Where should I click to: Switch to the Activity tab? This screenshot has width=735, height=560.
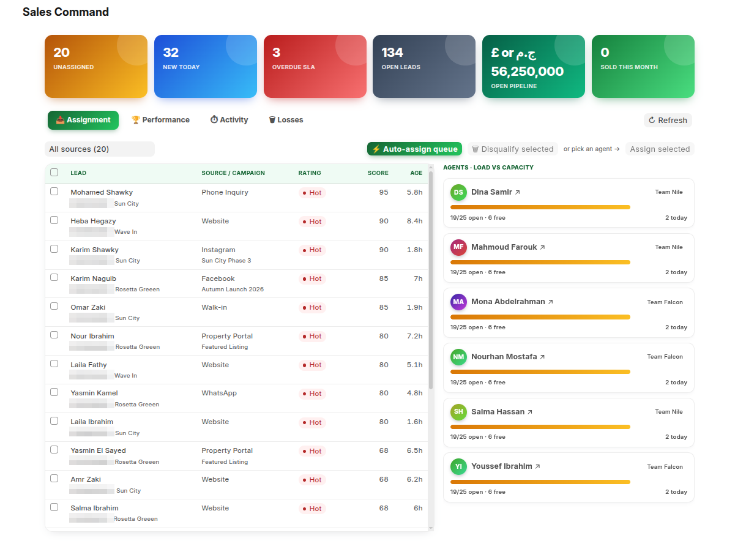(x=229, y=120)
